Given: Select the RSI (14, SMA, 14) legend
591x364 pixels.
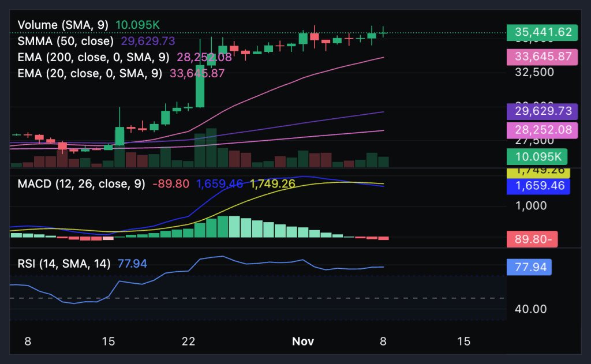Looking at the screenshot, I should (63, 264).
